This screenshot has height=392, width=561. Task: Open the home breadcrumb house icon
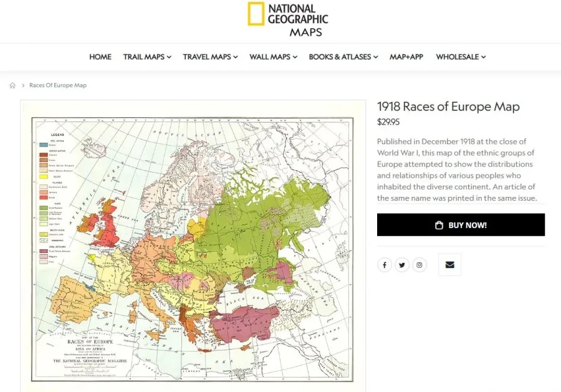coord(12,85)
